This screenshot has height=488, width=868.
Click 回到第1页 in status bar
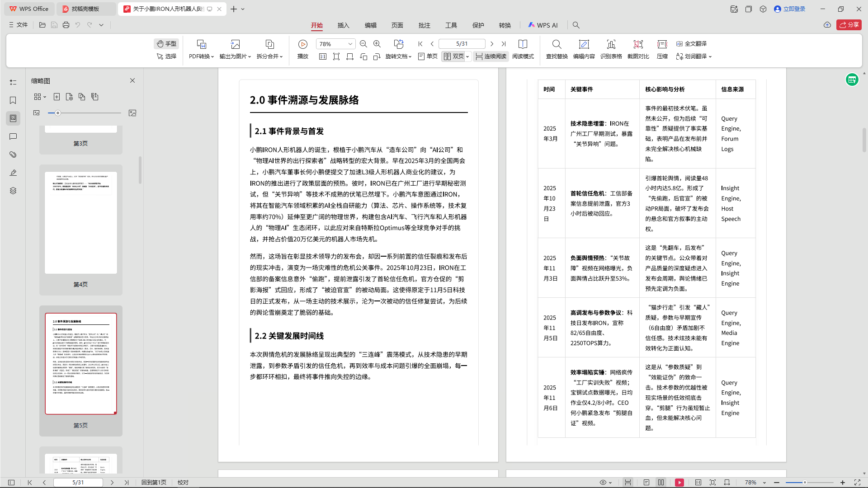(154, 483)
